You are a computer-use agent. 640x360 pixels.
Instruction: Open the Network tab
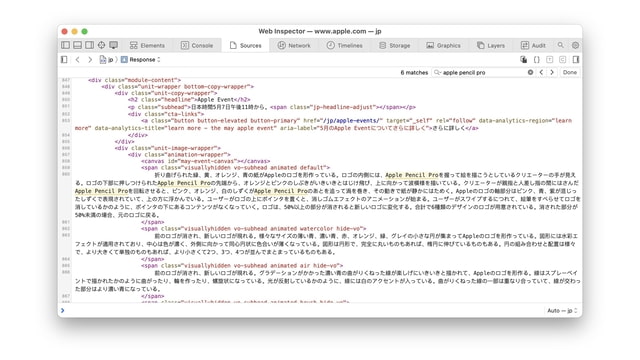point(294,45)
